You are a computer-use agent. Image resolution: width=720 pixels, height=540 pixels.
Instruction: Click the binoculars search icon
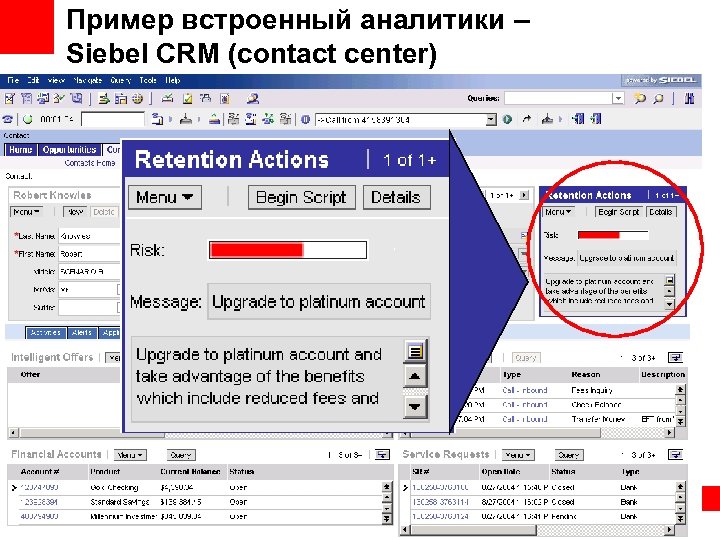(x=689, y=98)
